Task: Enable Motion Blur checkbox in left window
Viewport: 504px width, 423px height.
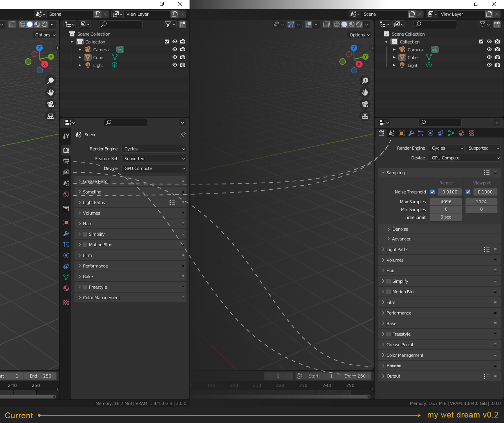Action: [85, 245]
